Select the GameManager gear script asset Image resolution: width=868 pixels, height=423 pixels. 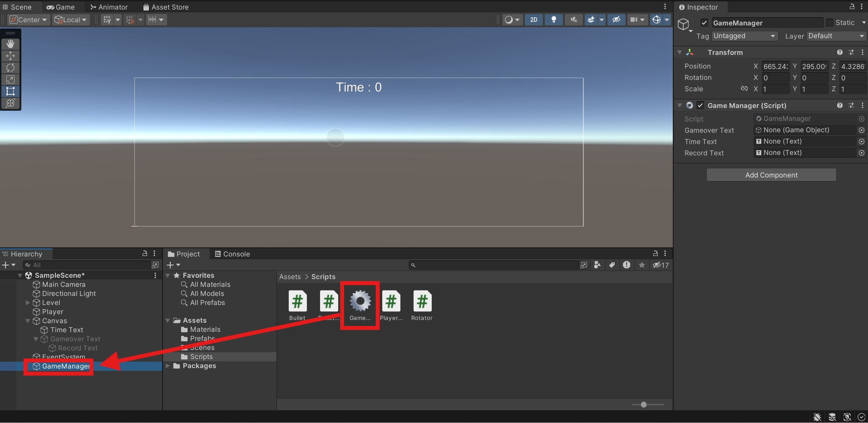pyautogui.click(x=360, y=305)
